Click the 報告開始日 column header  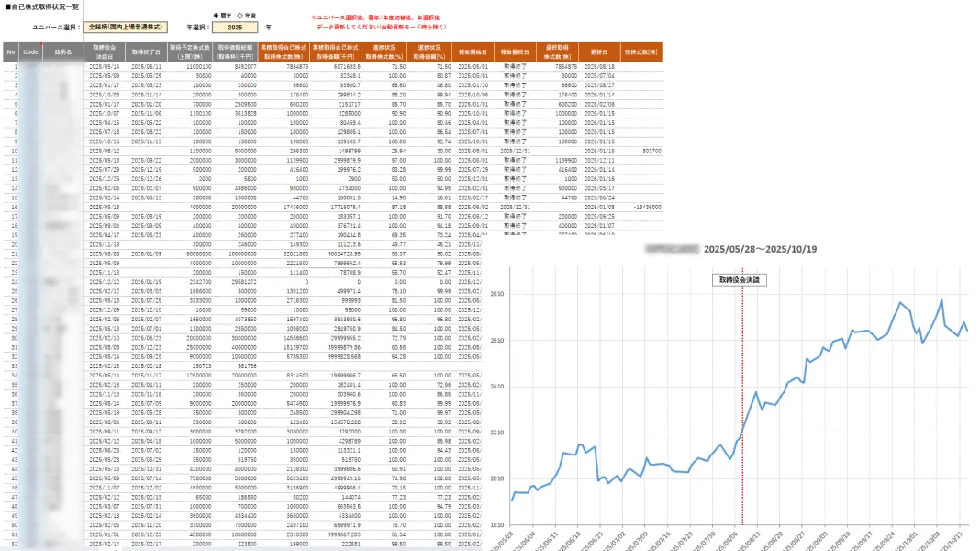[x=472, y=52]
